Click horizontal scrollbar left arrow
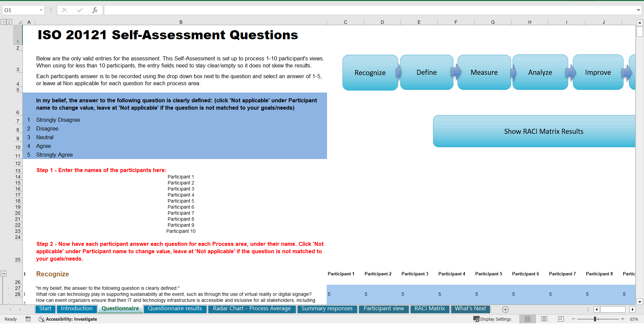 (x=597, y=309)
